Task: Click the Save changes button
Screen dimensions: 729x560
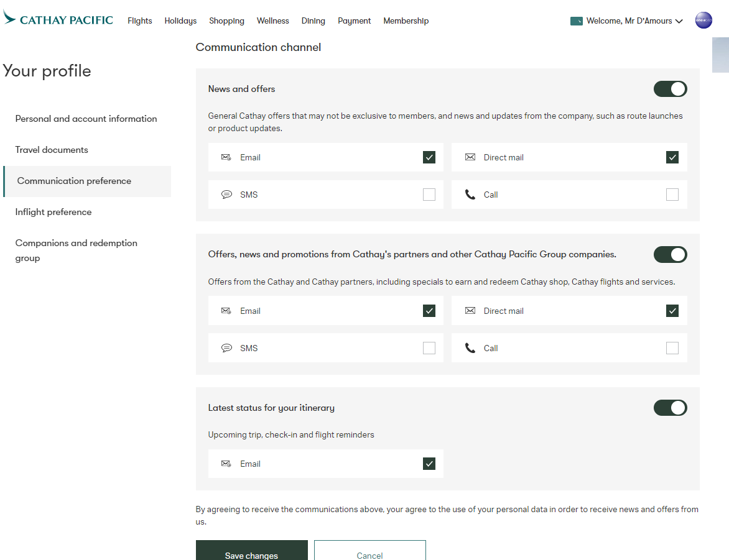Action: pos(251,550)
